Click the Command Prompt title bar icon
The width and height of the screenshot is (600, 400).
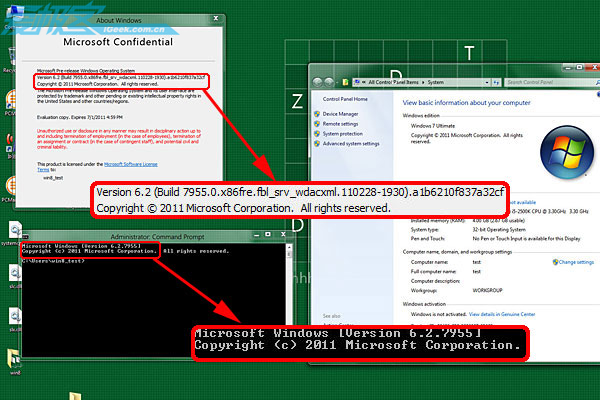[x=26, y=237]
